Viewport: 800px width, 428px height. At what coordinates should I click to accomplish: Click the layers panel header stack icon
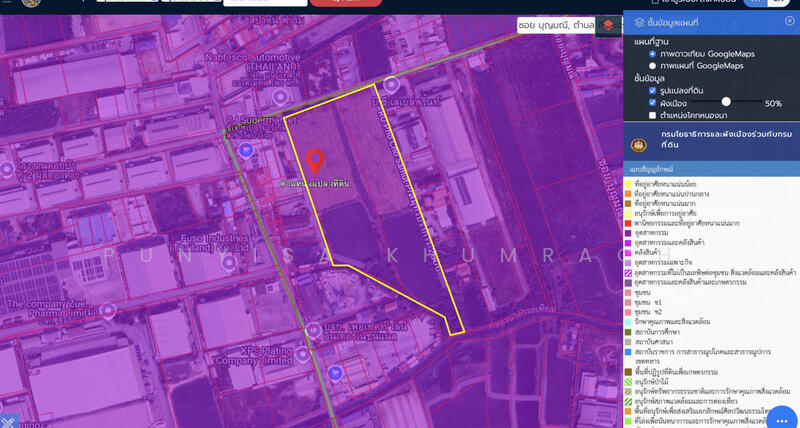tap(640, 20)
